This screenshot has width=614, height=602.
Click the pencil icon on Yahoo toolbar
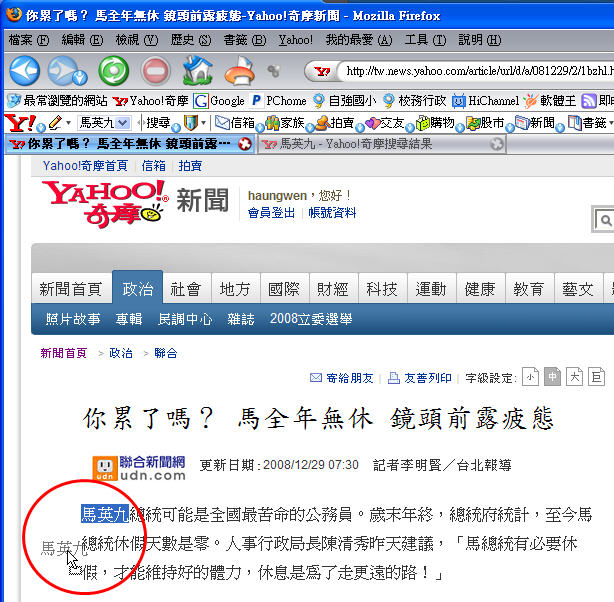(x=55, y=123)
